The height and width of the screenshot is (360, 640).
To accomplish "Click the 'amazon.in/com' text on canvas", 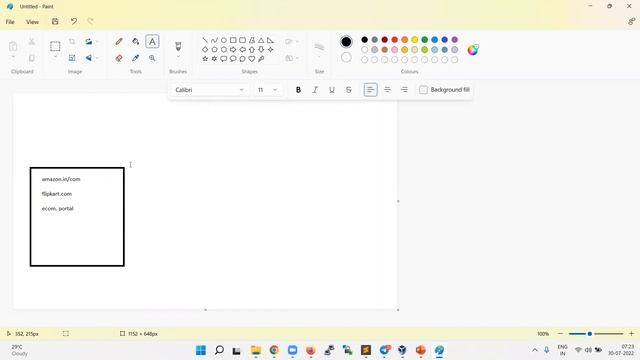I will (61, 179).
